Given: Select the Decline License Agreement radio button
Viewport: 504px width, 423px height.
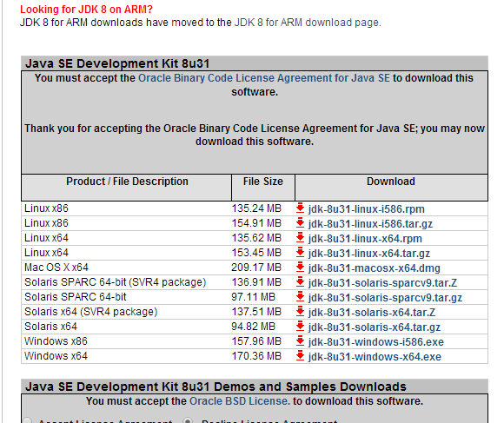Looking at the screenshot, I should (188, 420).
